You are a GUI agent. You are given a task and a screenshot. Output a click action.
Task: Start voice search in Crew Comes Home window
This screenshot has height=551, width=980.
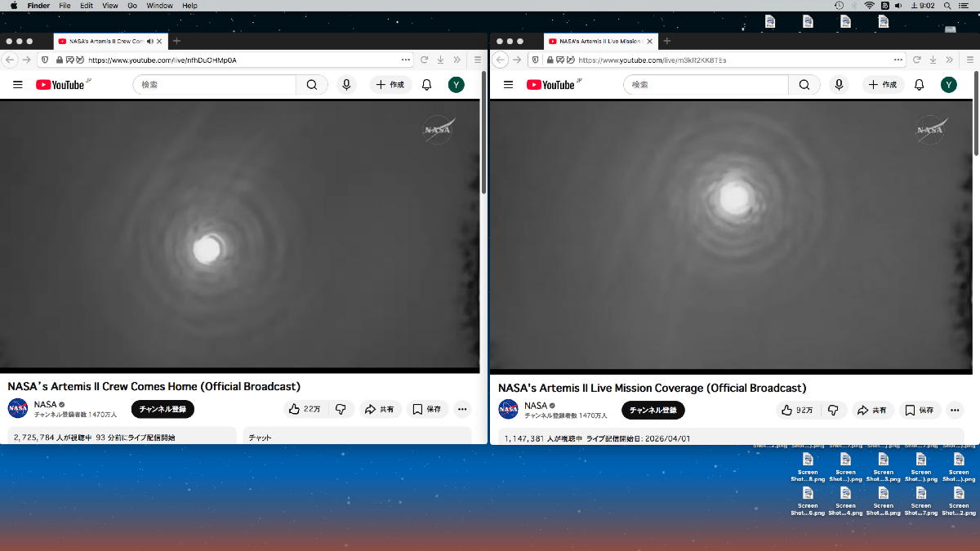[346, 84]
